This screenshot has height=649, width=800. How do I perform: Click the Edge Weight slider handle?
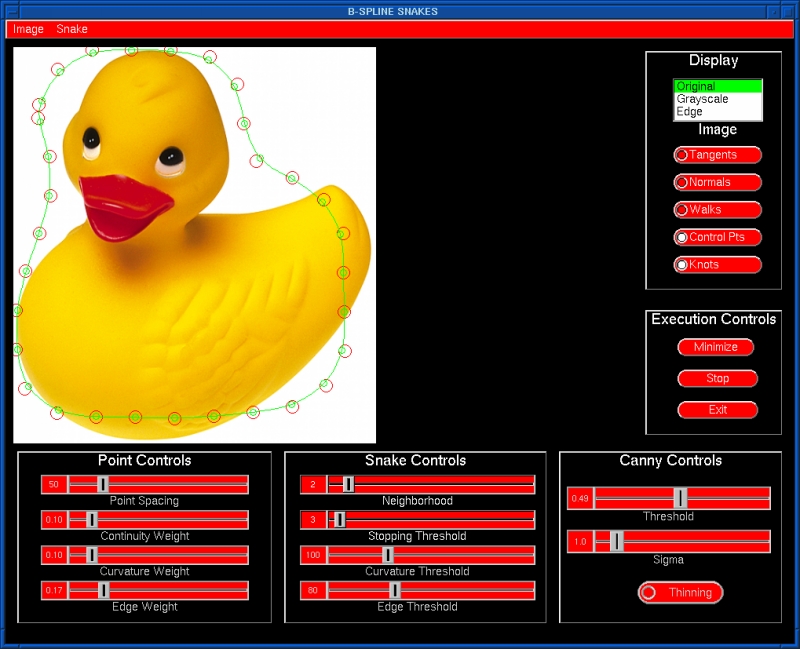click(x=104, y=590)
